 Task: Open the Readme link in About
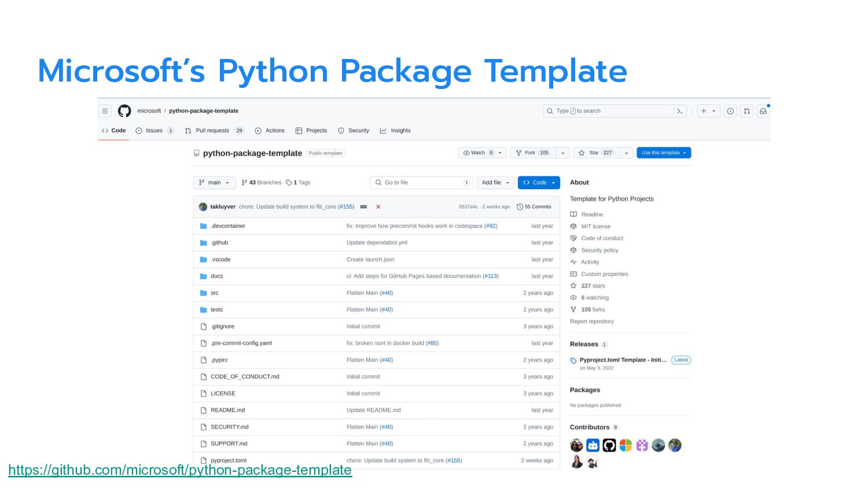click(586, 215)
